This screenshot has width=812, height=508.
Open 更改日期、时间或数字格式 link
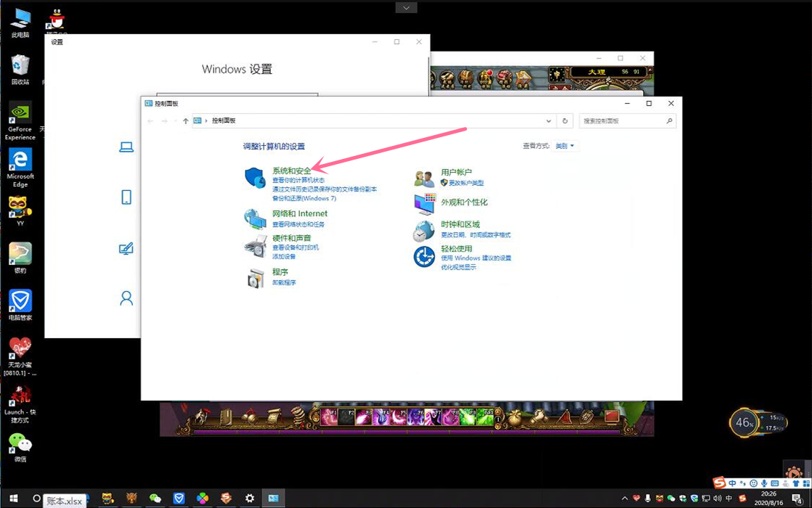click(476, 235)
